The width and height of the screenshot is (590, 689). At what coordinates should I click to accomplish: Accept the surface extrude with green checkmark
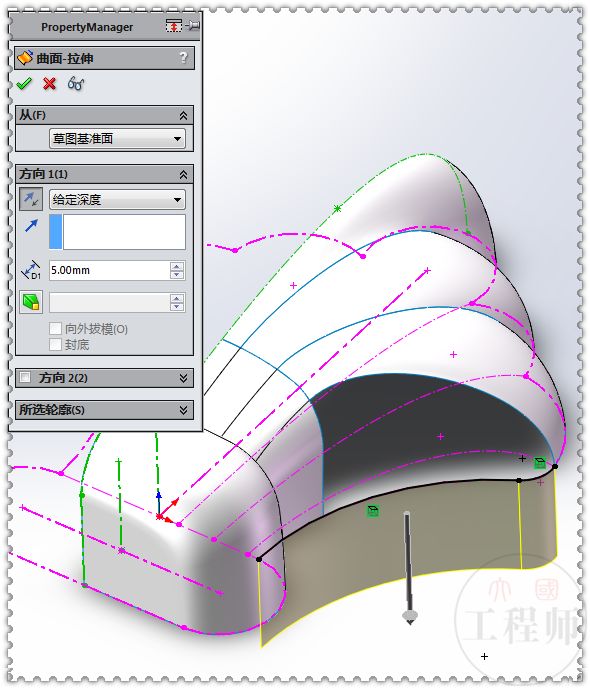(24, 83)
